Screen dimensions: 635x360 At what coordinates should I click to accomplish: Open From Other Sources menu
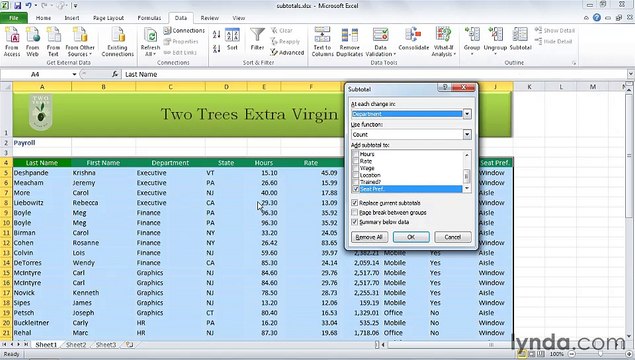pos(80,41)
